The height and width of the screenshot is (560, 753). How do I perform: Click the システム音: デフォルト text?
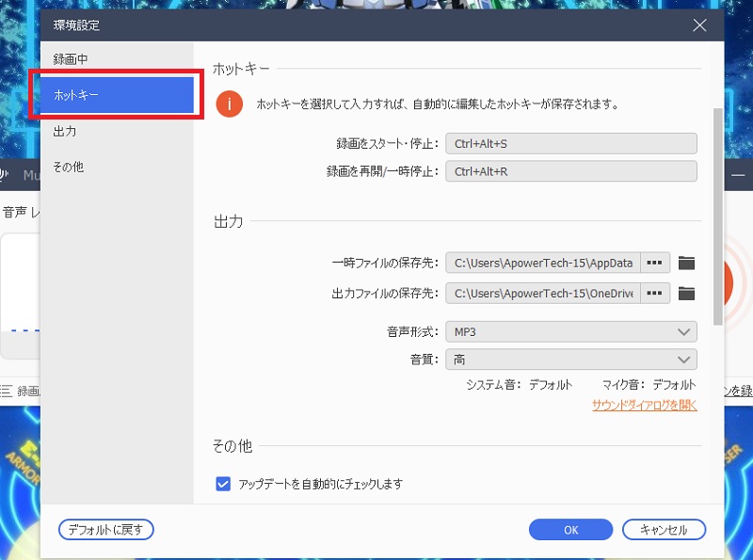click(x=520, y=385)
